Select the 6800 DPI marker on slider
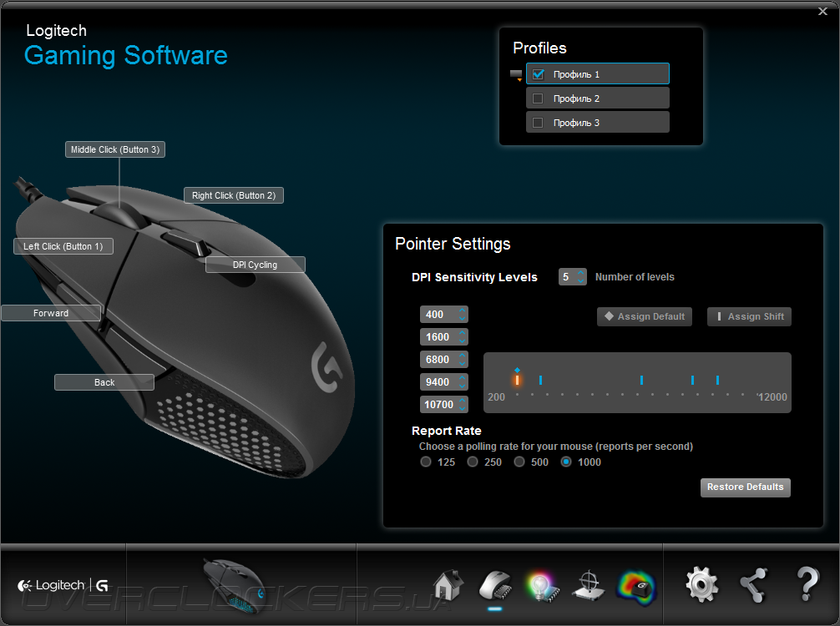Screen dimensions: 840x626 (x=641, y=381)
